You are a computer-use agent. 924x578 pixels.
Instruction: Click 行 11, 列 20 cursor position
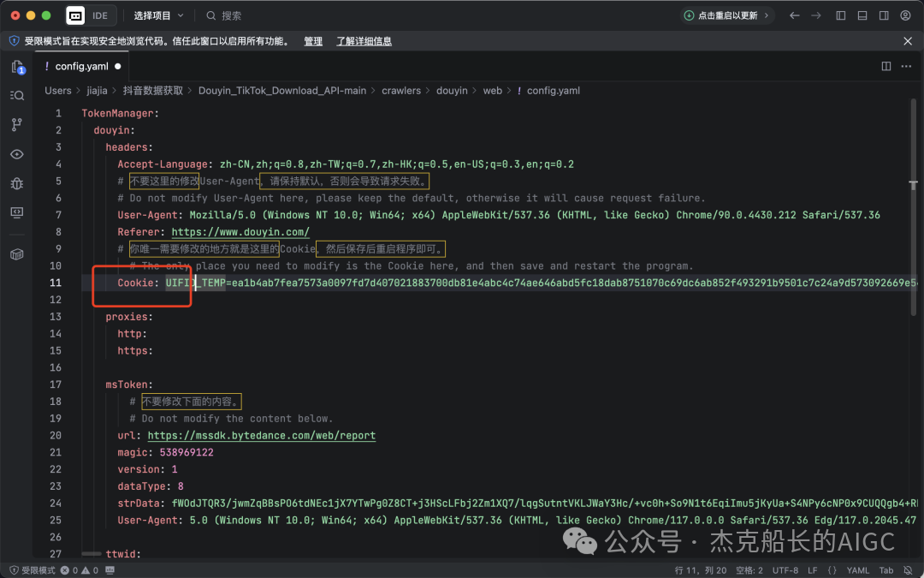[701, 570]
